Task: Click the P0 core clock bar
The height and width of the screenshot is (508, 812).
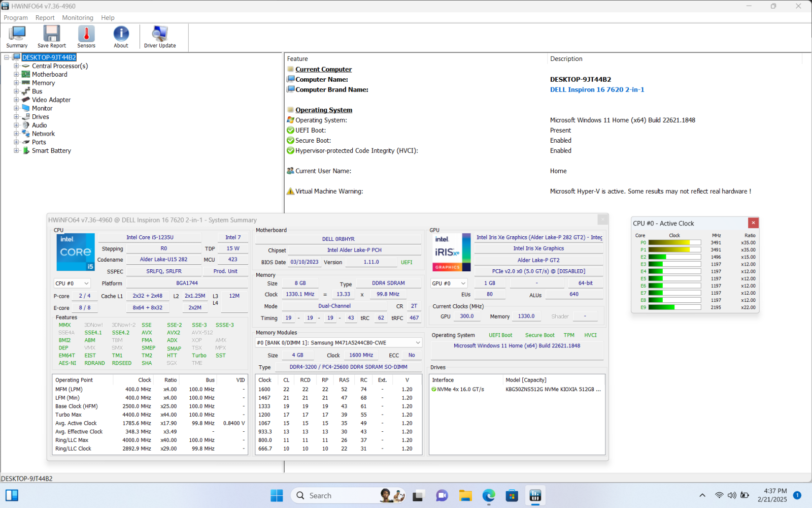Action: coord(674,243)
